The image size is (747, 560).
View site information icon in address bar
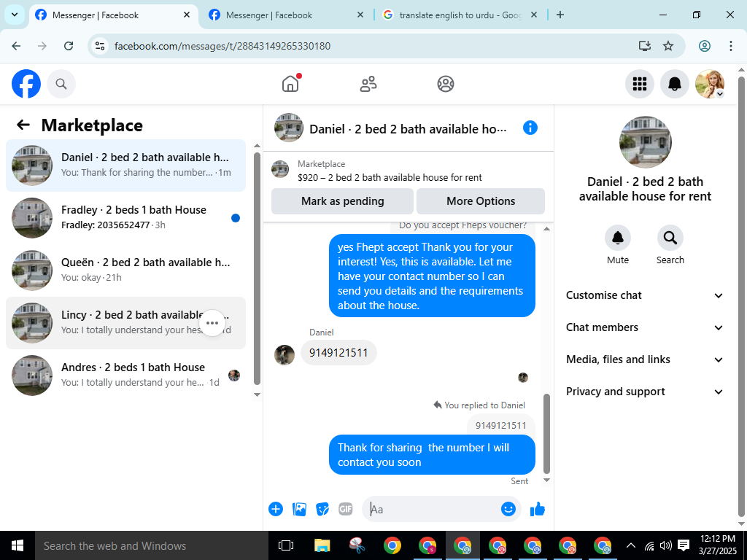[x=99, y=46]
